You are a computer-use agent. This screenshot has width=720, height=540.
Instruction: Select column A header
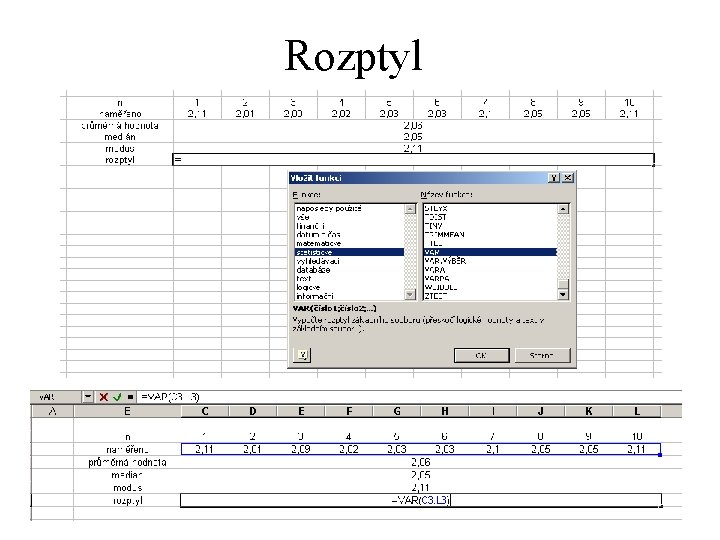52,411
